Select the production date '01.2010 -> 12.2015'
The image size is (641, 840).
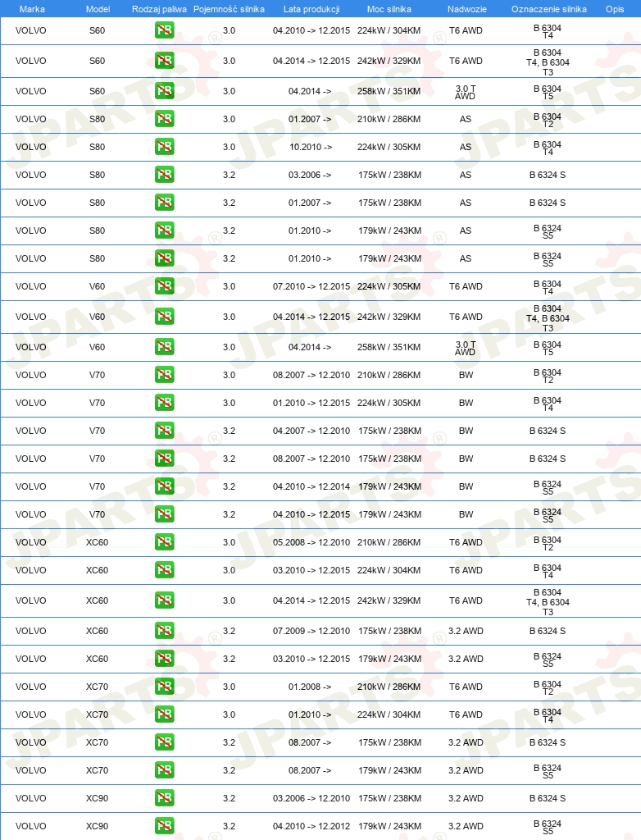coord(311,403)
